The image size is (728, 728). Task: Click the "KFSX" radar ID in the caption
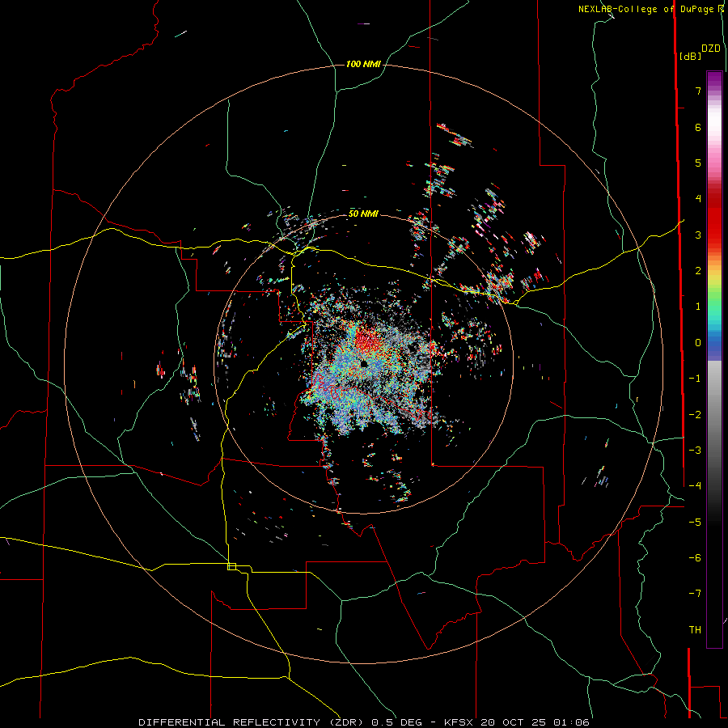pyautogui.click(x=459, y=722)
